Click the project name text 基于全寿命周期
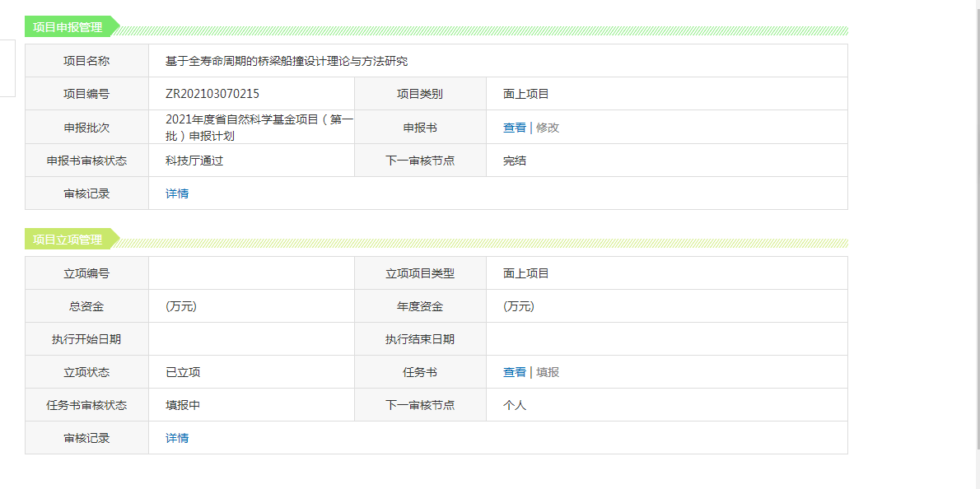 click(x=206, y=61)
